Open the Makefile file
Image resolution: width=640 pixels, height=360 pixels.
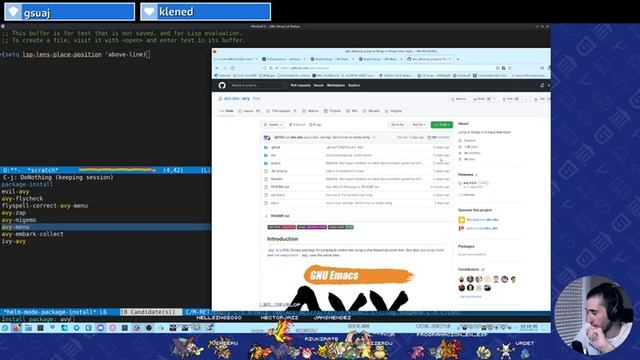coord(276,179)
